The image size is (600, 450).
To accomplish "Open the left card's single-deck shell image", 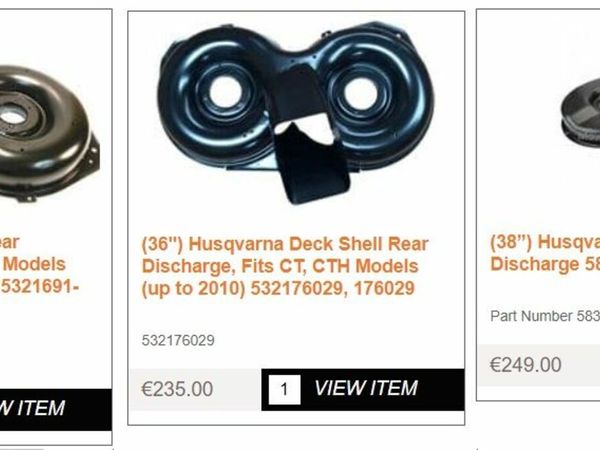I will (48, 134).
